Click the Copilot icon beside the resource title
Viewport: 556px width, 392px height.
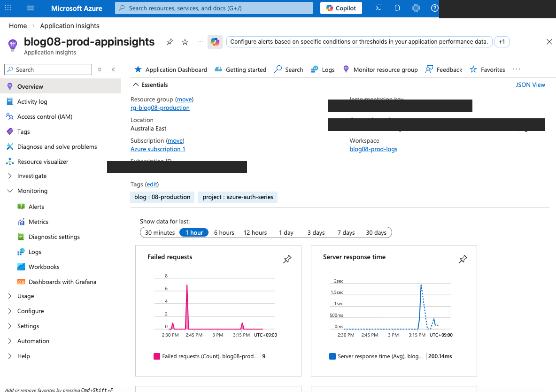click(x=215, y=41)
